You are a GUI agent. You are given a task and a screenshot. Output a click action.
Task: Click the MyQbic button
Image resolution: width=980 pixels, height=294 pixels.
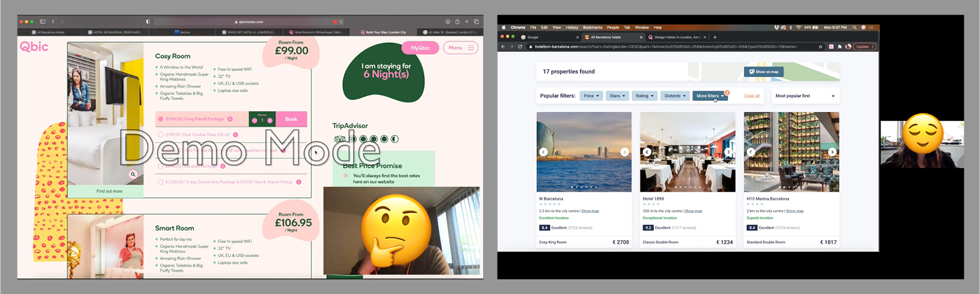pos(420,48)
